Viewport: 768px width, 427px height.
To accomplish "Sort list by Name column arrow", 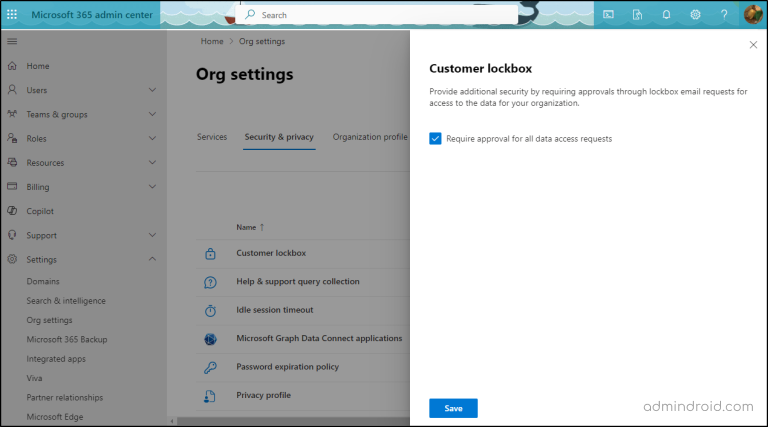I will pos(262,227).
